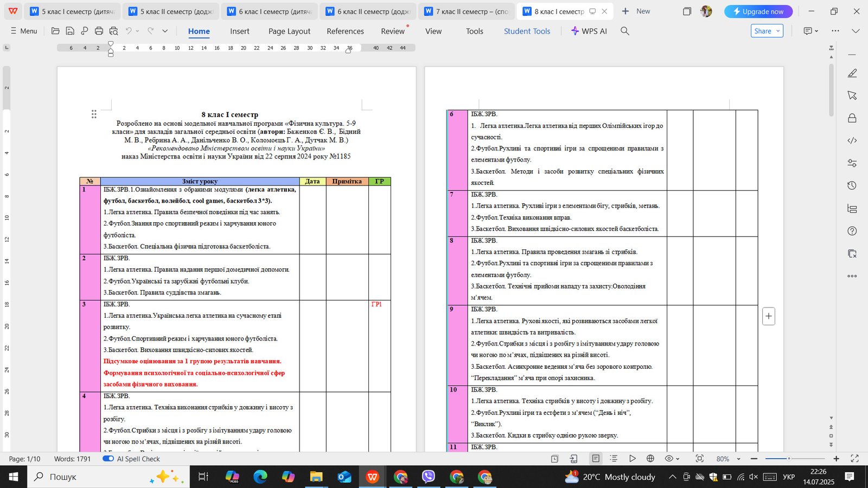The width and height of the screenshot is (868, 488).
Task: Select print layout view button
Action: 596,459
